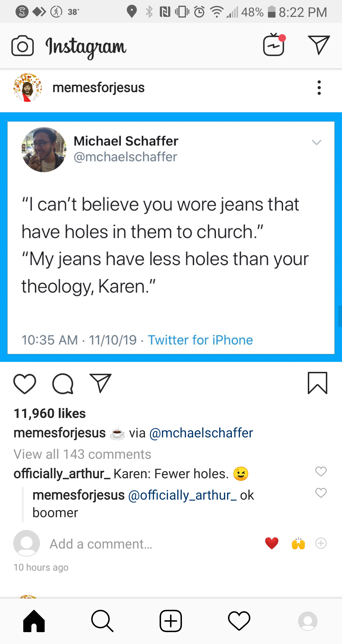342x644 pixels.
Task: Open the activity heart tab in the bottom bar
Action: coord(239,621)
